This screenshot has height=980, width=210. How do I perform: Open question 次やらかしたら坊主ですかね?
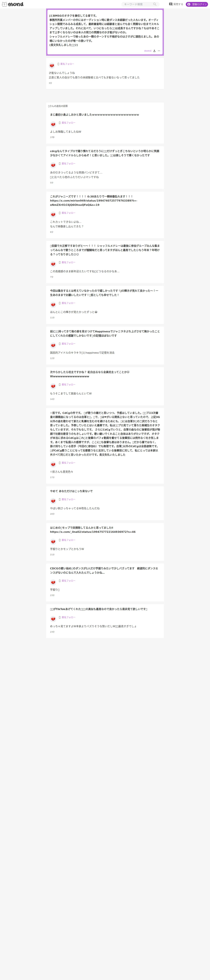[90, 374]
